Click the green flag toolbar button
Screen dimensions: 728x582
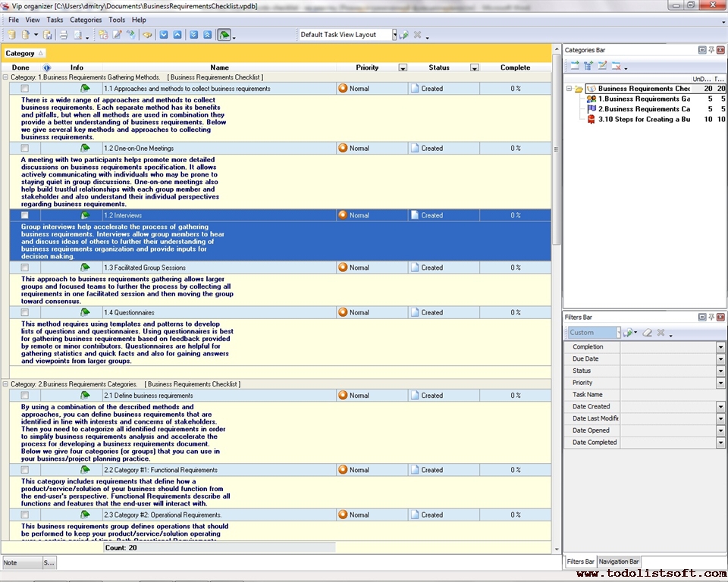pyautogui.click(x=224, y=35)
